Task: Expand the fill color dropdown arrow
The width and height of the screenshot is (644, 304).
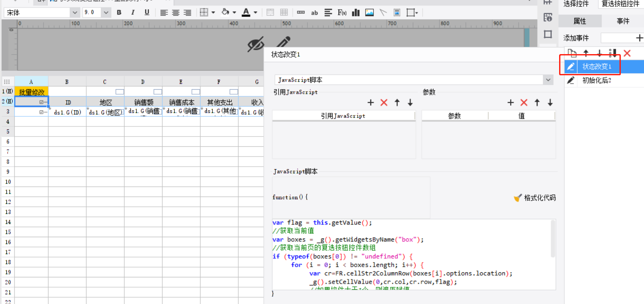Action: [x=234, y=13]
